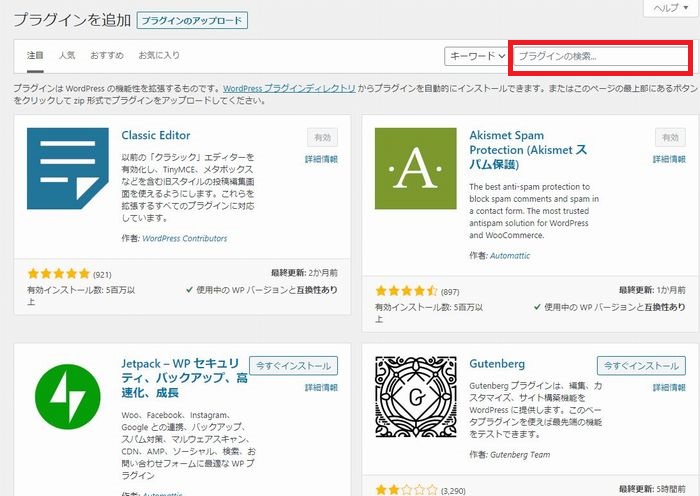The height and width of the screenshot is (496, 700).
Task: Open 詳細情報 for Classic Editor
Action: pyautogui.click(x=321, y=159)
